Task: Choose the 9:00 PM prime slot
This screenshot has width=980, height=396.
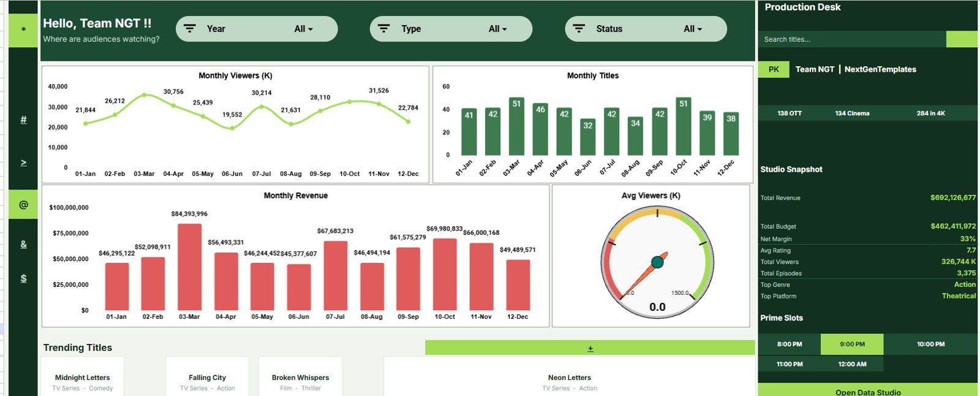Action: [x=852, y=344]
